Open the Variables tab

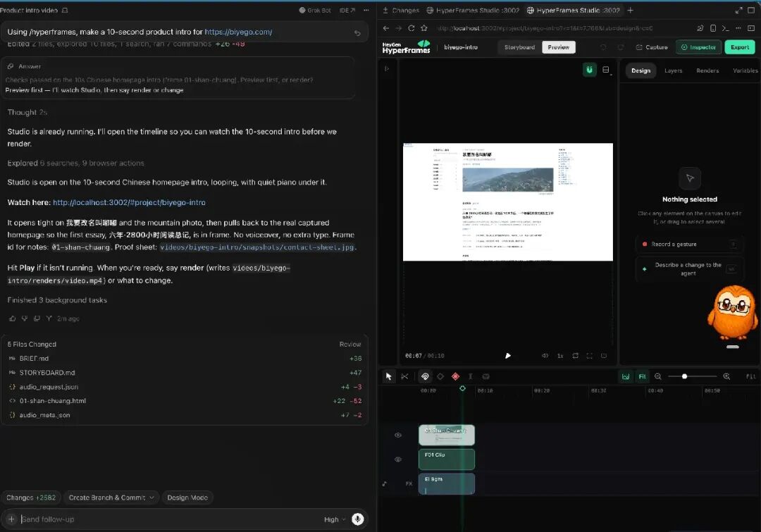pyautogui.click(x=745, y=70)
